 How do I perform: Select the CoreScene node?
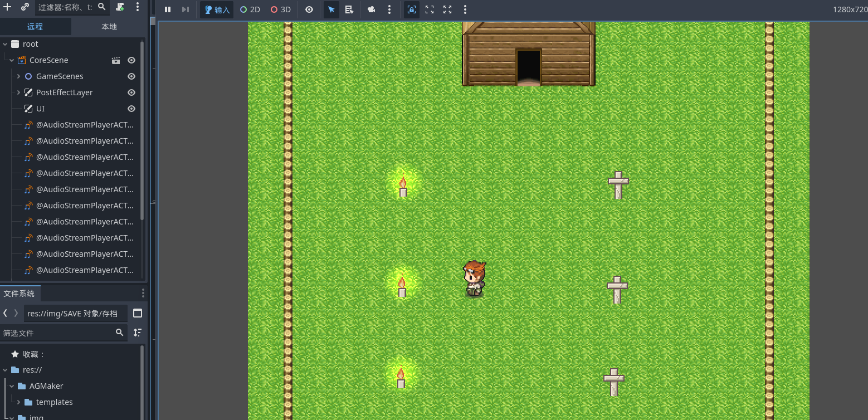tap(49, 60)
